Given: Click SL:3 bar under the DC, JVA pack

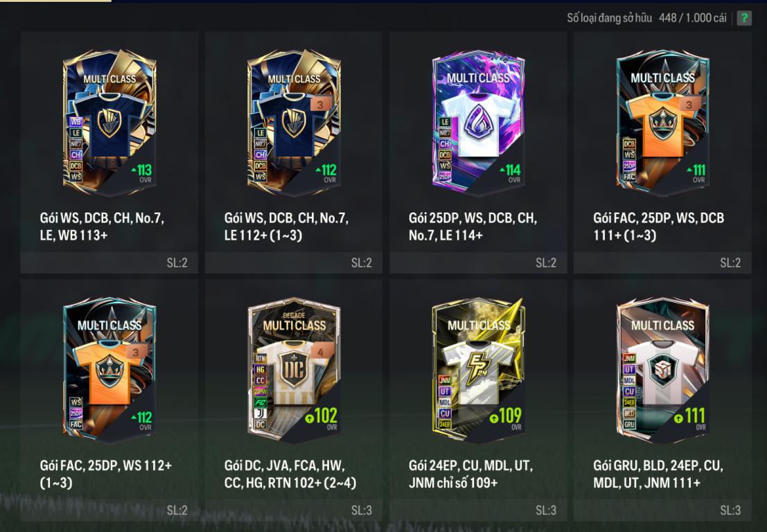Looking at the screenshot, I should (294, 510).
